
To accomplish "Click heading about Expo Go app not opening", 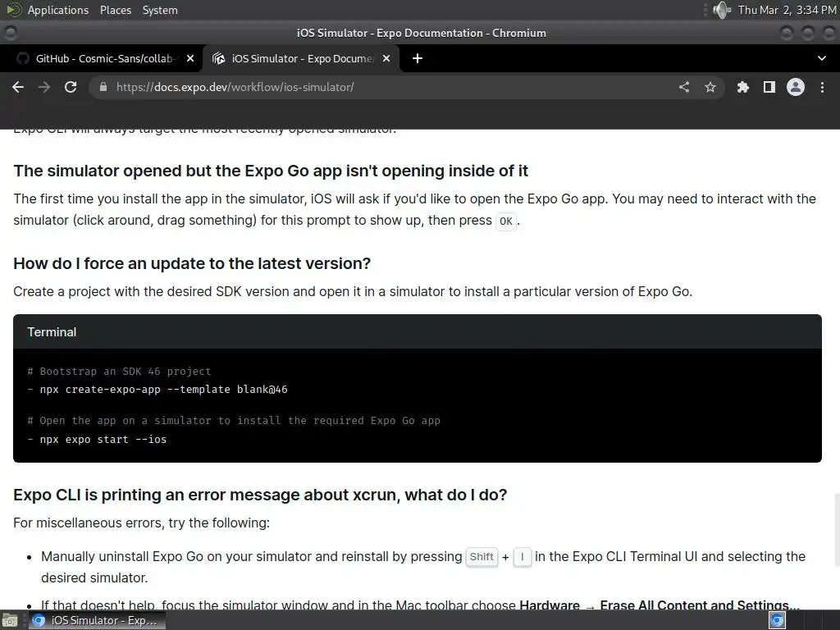I will [271, 171].
